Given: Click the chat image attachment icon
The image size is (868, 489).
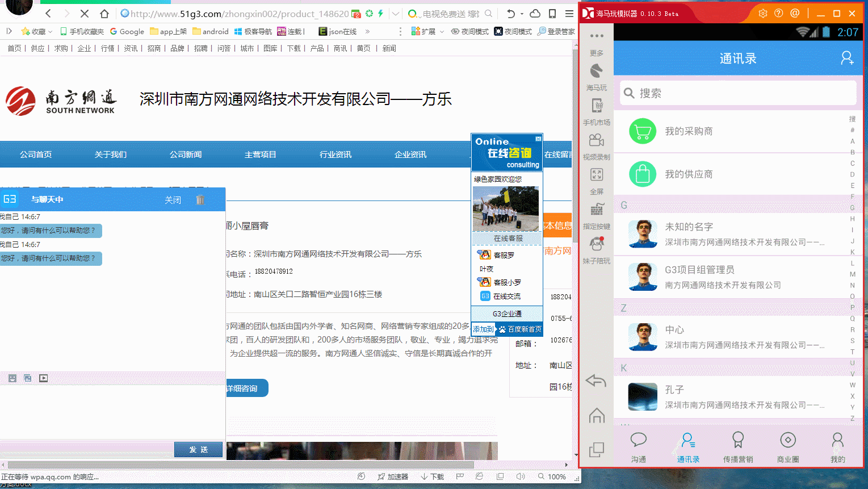Looking at the screenshot, I should 28,378.
